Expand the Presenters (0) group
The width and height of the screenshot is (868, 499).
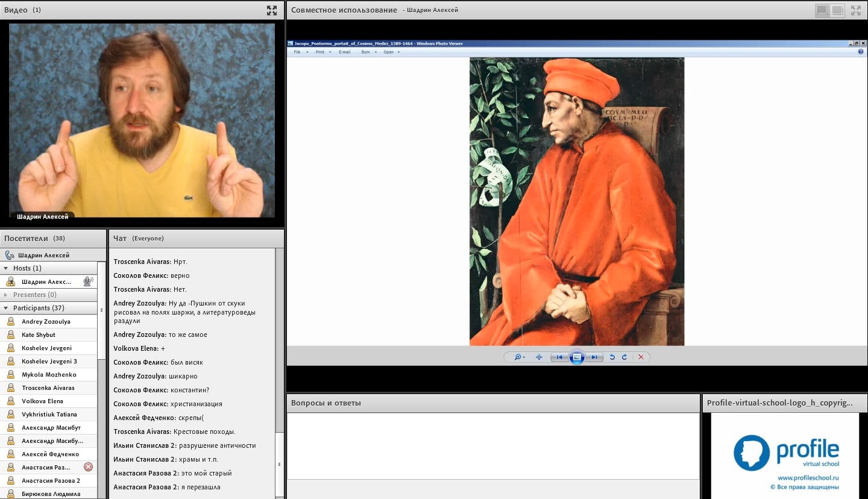(6, 295)
